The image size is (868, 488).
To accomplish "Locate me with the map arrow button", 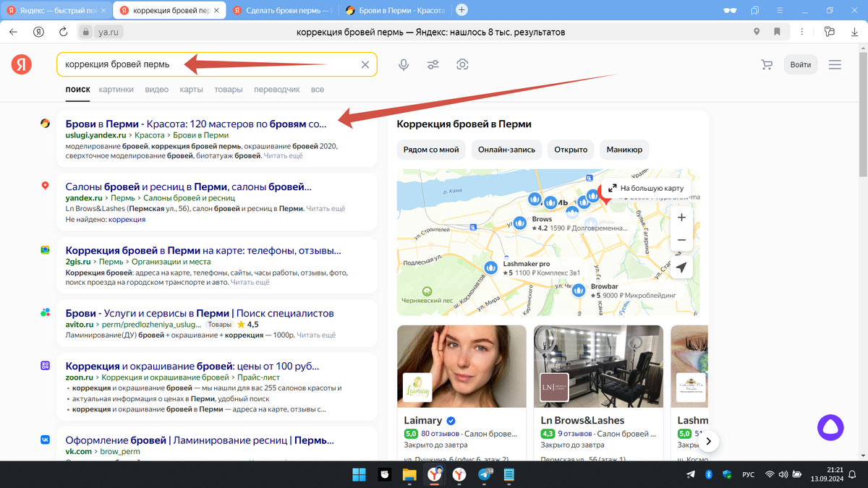I will tap(681, 268).
